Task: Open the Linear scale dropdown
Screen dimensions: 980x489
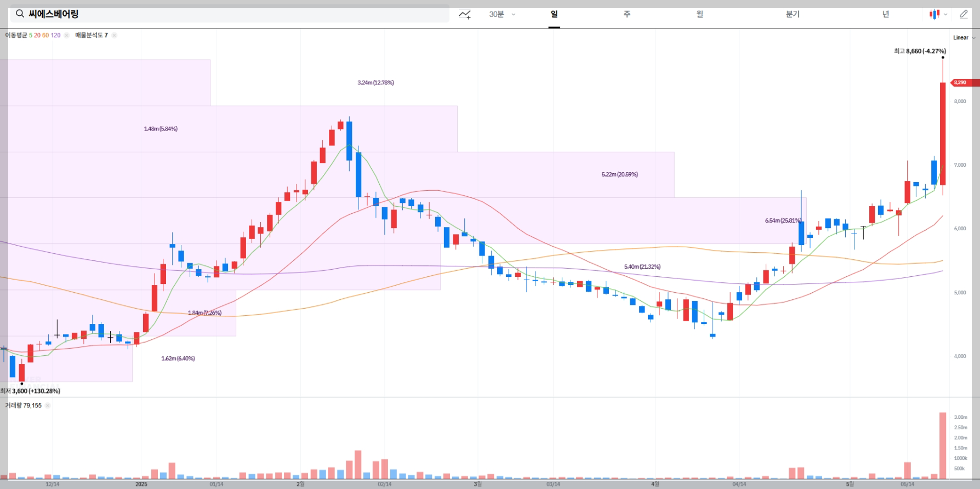Action: [964, 38]
